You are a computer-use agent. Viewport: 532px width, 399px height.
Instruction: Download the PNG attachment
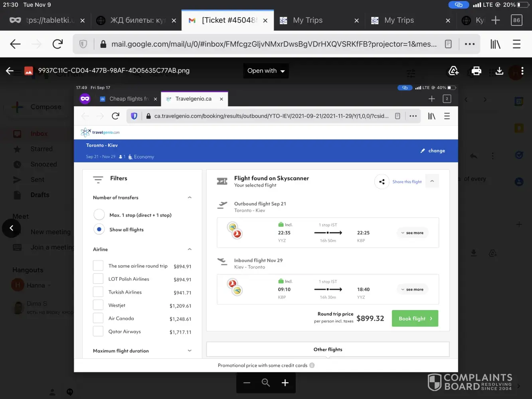click(x=499, y=71)
